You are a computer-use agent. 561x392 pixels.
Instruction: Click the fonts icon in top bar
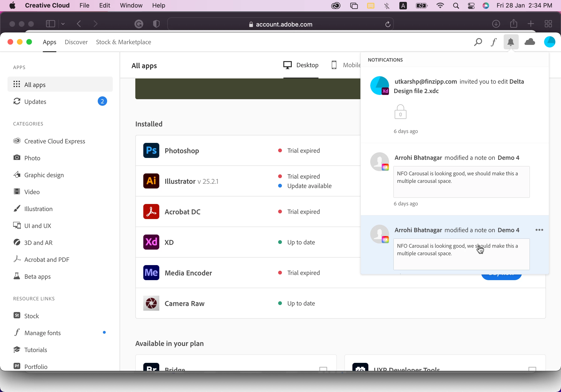[x=494, y=42]
